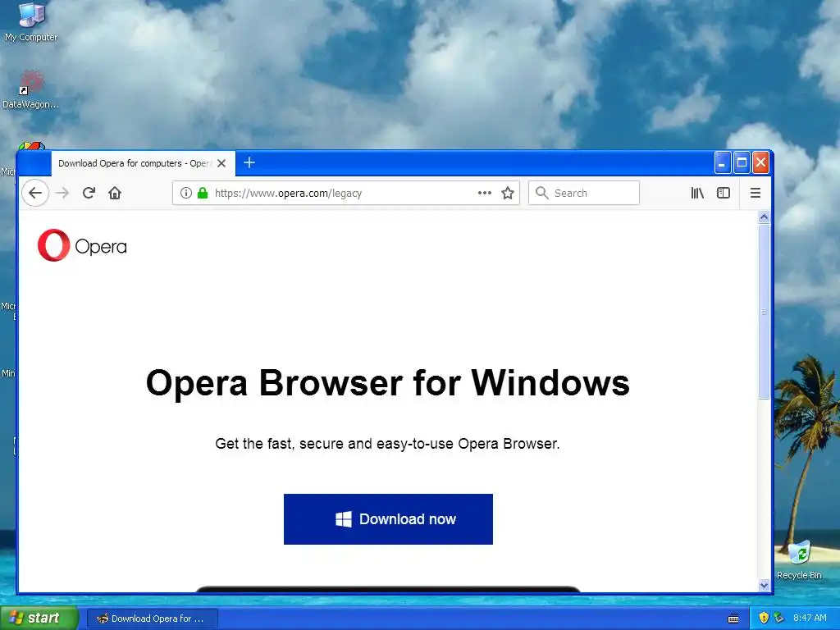
Task: Click the magnifier icon in search box
Action: tap(541, 193)
